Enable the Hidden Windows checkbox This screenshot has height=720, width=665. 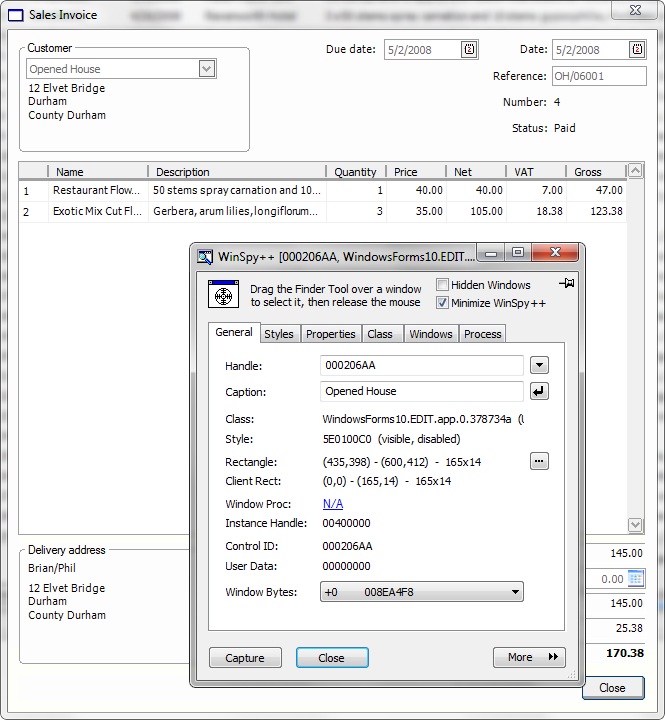pos(443,285)
